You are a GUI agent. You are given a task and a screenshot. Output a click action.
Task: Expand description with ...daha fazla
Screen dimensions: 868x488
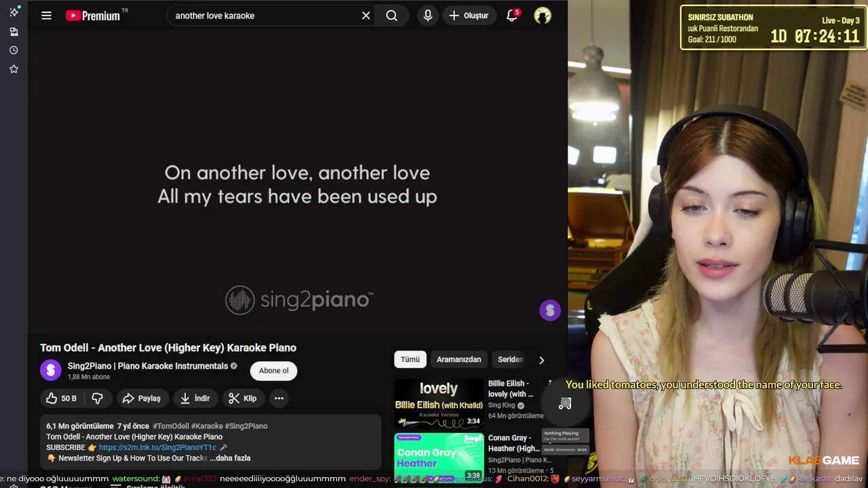pos(231,458)
